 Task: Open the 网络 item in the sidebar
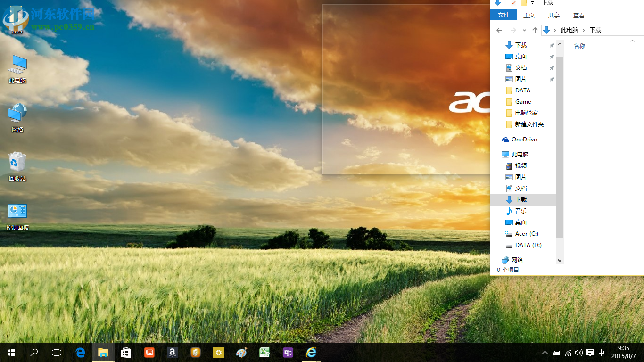516,260
